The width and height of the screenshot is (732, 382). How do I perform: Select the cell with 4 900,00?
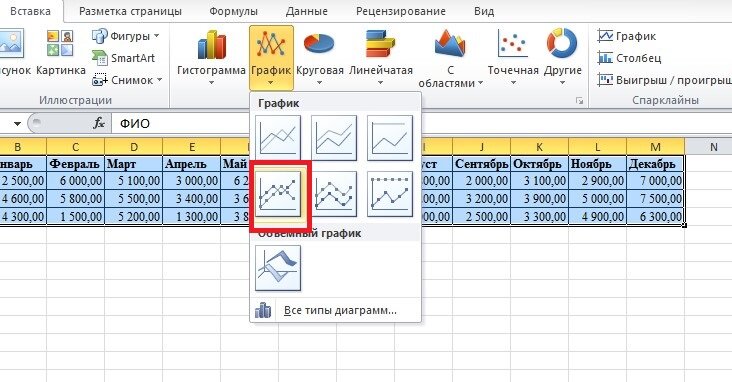[x=597, y=216]
